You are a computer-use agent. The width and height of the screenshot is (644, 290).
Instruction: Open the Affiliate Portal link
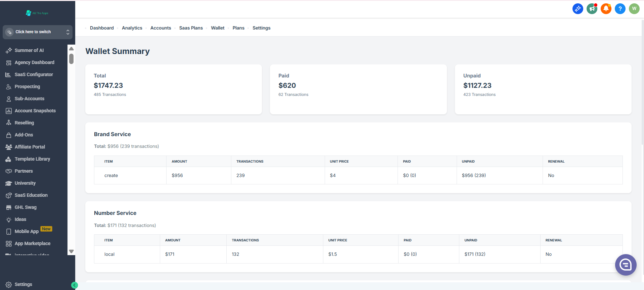point(30,147)
